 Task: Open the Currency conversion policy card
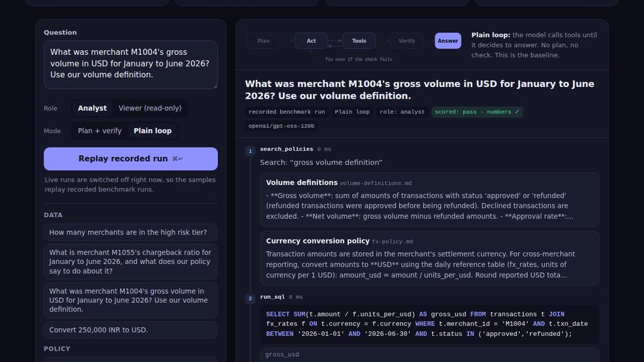pyautogui.click(x=429, y=258)
